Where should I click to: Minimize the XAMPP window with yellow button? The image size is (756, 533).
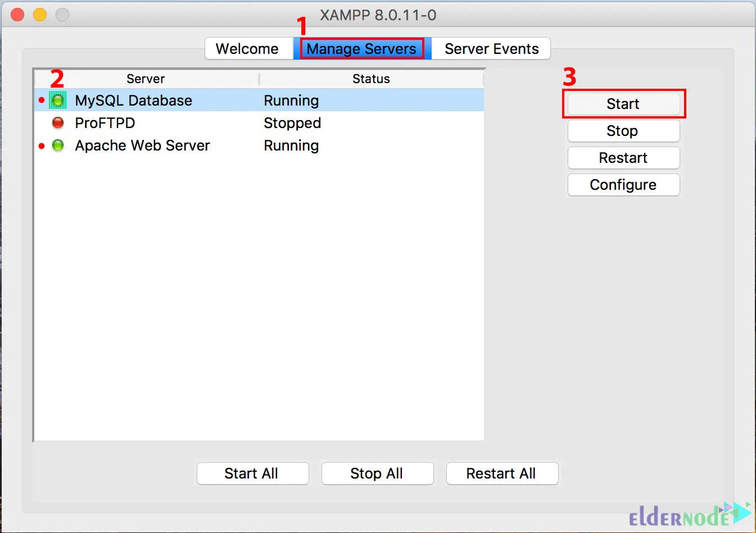(40, 15)
